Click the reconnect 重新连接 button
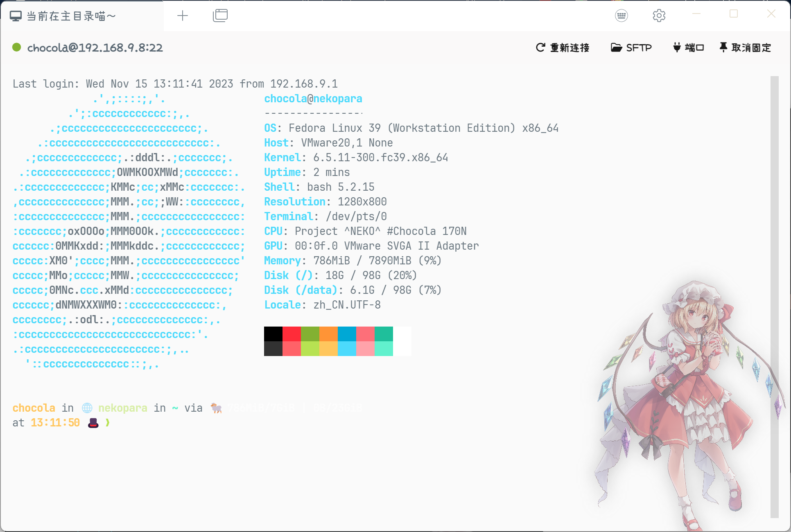This screenshot has height=532, width=791. [563, 47]
